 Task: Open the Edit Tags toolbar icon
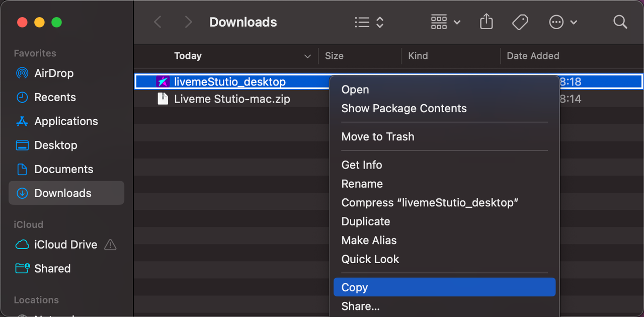coord(520,22)
